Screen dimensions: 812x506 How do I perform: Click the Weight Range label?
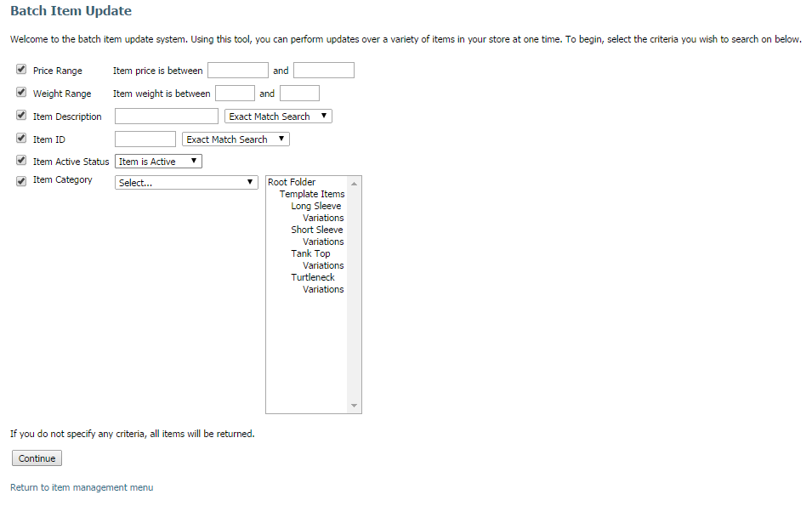[x=62, y=94]
